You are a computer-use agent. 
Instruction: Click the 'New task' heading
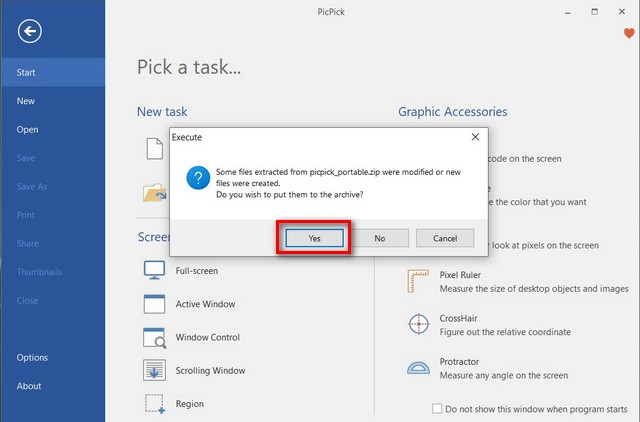click(162, 112)
